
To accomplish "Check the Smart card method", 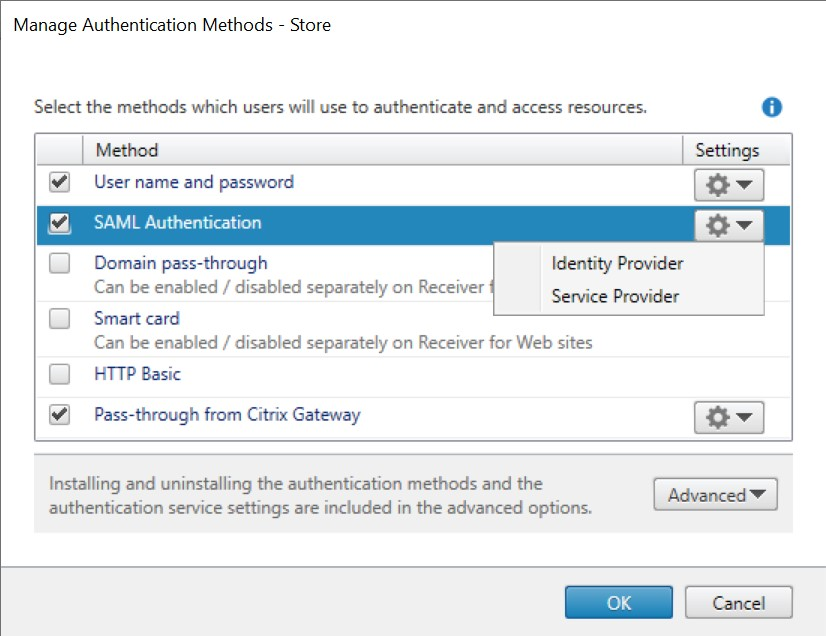I will pyautogui.click(x=58, y=319).
